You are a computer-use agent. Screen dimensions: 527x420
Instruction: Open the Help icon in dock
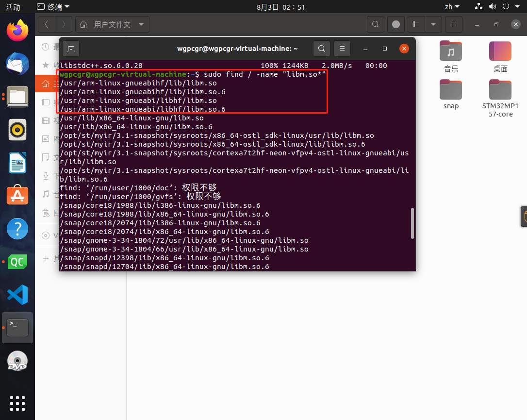(x=17, y=228)
